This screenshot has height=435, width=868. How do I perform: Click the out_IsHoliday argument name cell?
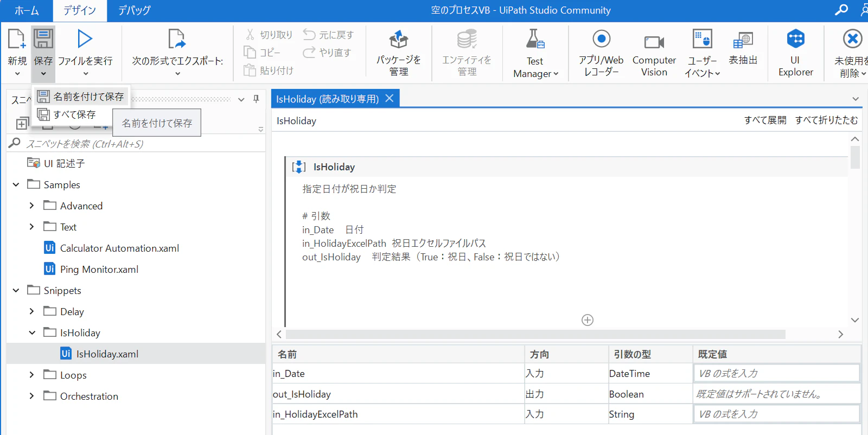click(398, 394)
